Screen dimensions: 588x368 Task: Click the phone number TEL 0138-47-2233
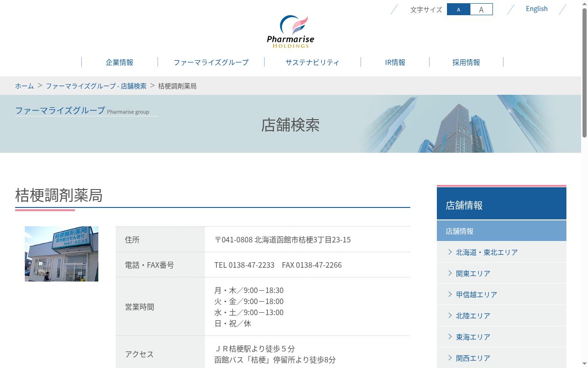[244, 265]
